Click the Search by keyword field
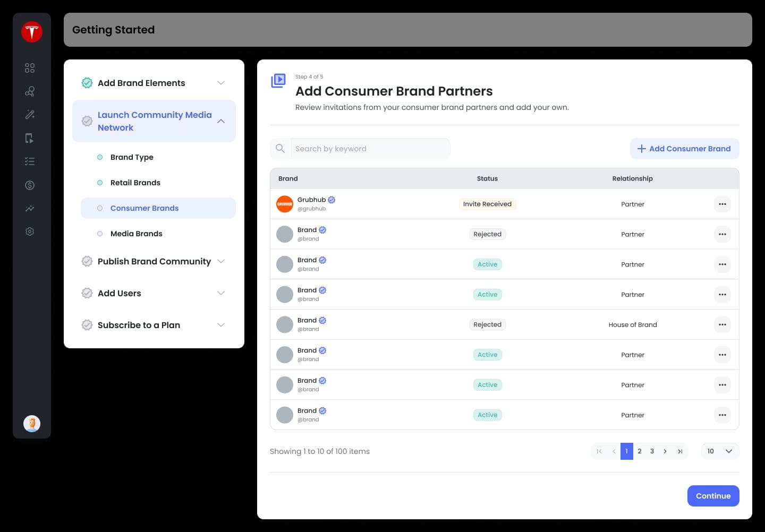This screenshot has height=532, width=765. (370, 149)
